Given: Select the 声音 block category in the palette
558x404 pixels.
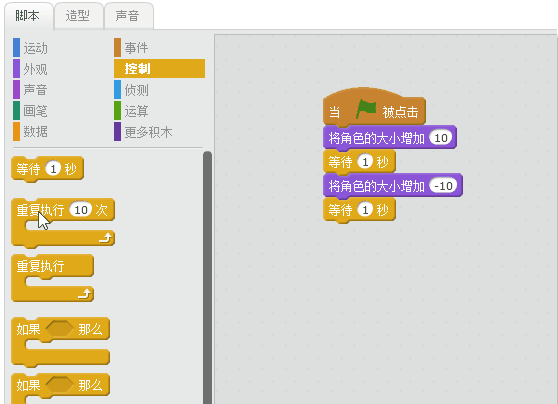Looking at the screenshot, I should click(36, 90).
